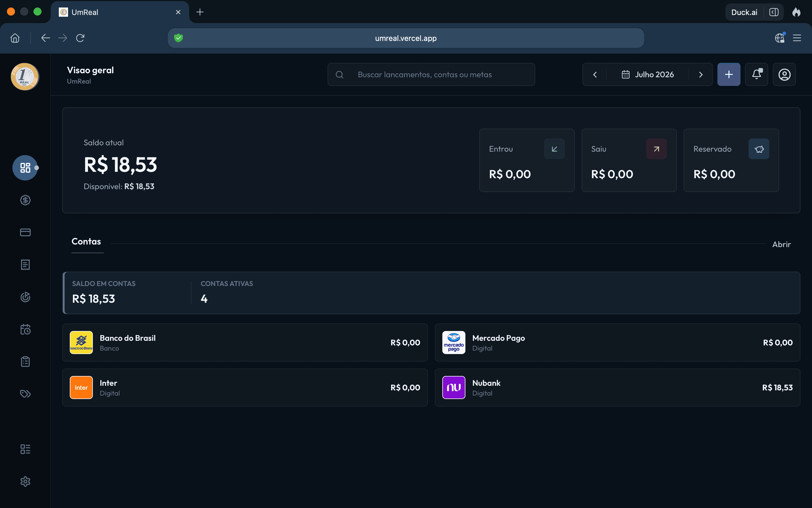
Task: Click the notifications bell icon
Action: click(757, 74)
